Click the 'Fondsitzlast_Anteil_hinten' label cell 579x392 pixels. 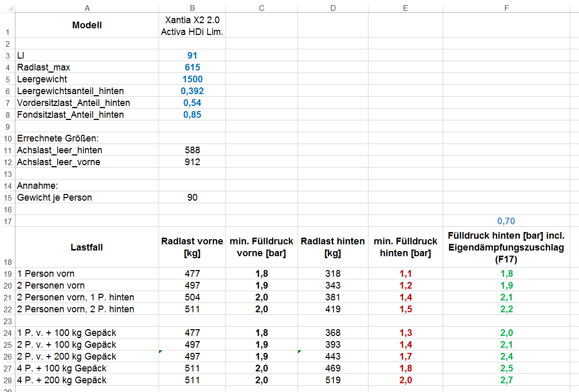click(x=87, y=114)
